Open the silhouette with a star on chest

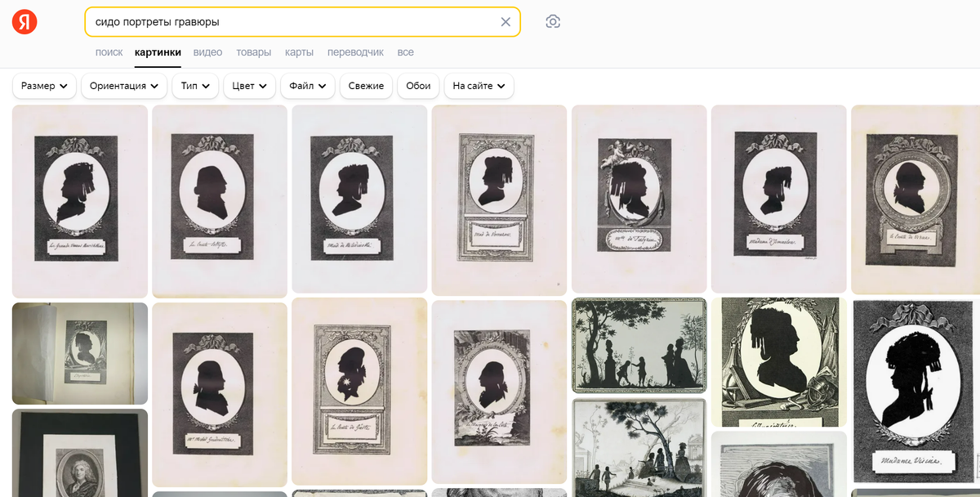click(x=359, y=391)
